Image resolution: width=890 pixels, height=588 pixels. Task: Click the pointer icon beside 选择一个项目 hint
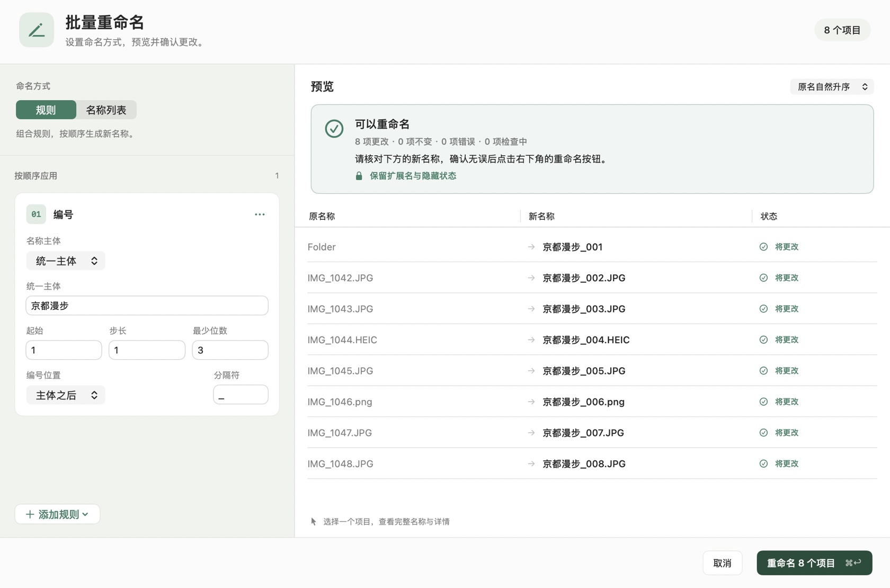(x=314, y=522)
